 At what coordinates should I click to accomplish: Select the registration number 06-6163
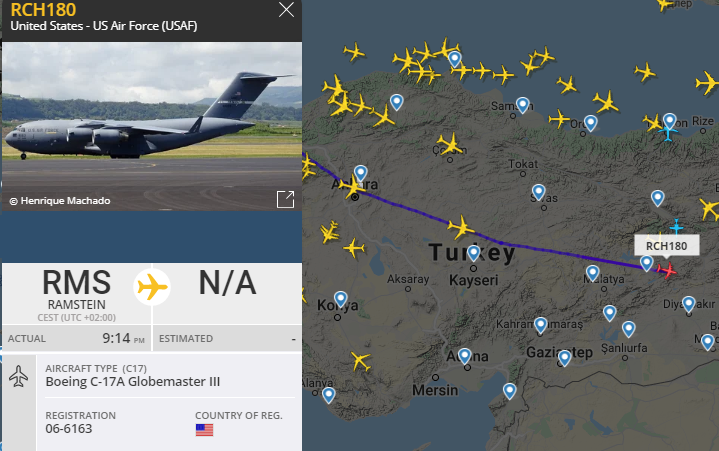[x=69, y=429]
